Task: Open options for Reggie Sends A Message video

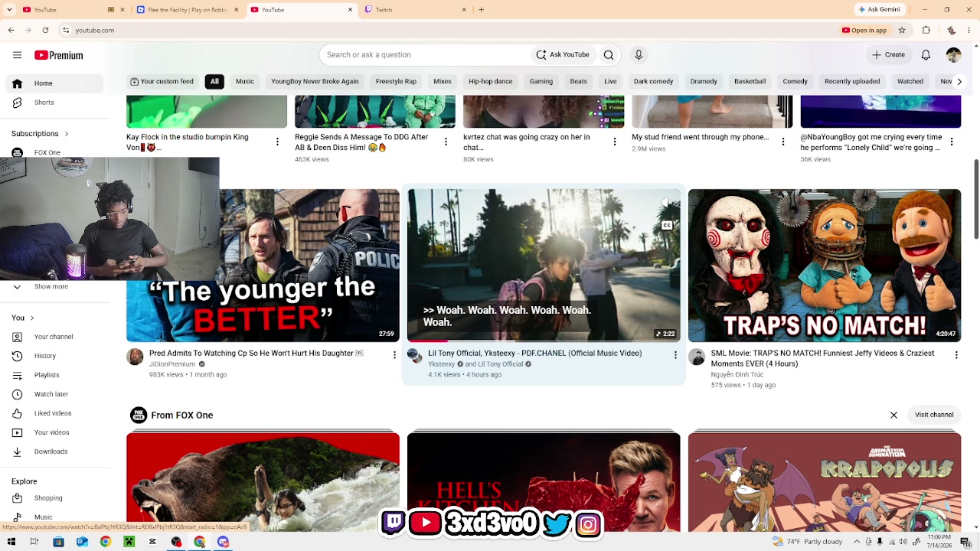Action: pyautogui.click(x=446, y=142)
